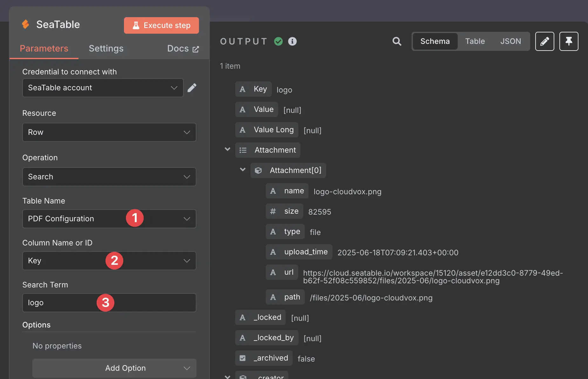Select the size number field pill
This screenshot has width=588, height=379.
pos(284,211)
